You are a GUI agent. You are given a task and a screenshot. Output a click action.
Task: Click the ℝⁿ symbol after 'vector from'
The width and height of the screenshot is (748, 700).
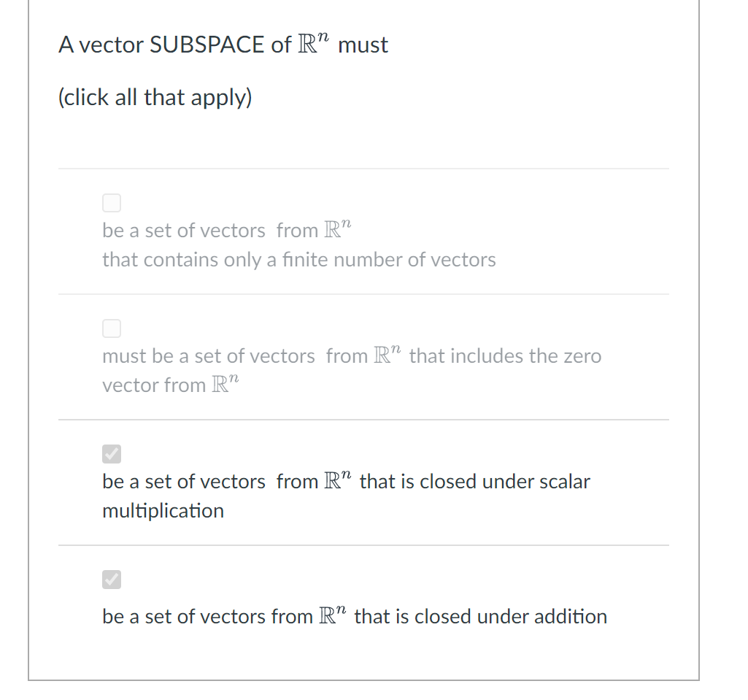[225, 384]
